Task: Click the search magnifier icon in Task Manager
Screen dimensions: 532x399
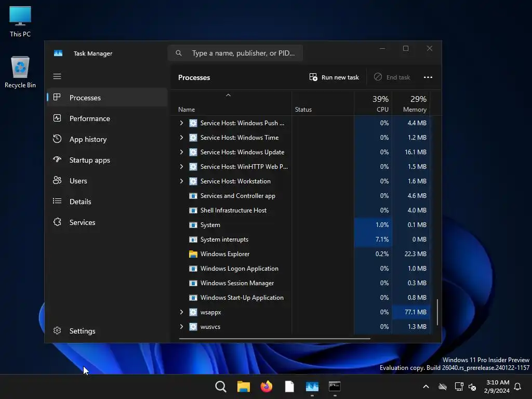Action: point(179,53)
